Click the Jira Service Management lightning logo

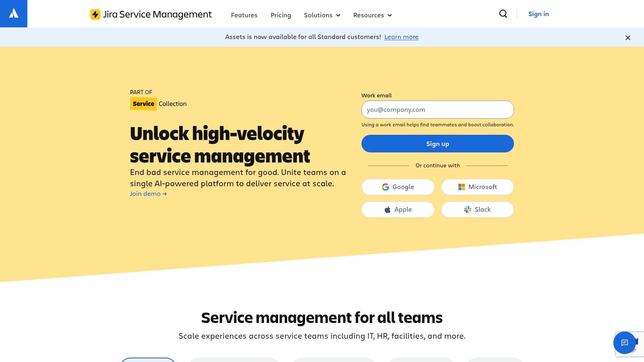[95, 14]
